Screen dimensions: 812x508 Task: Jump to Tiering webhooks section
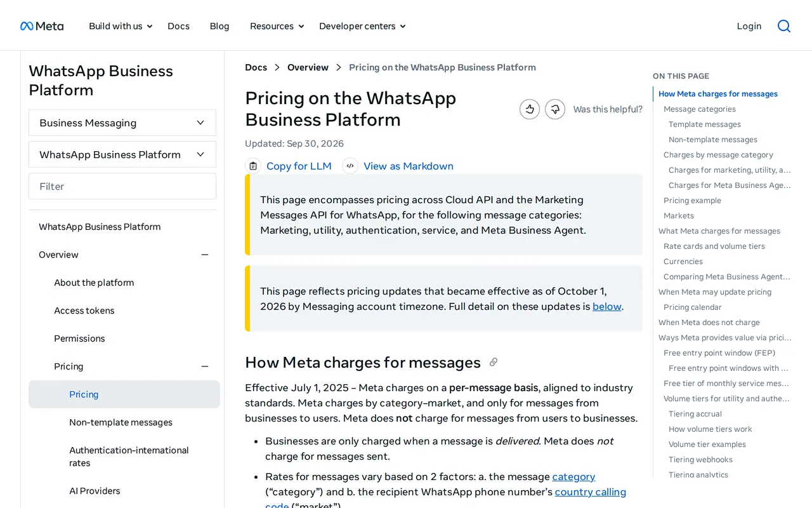pyautogui.click(x=700, y=460)
